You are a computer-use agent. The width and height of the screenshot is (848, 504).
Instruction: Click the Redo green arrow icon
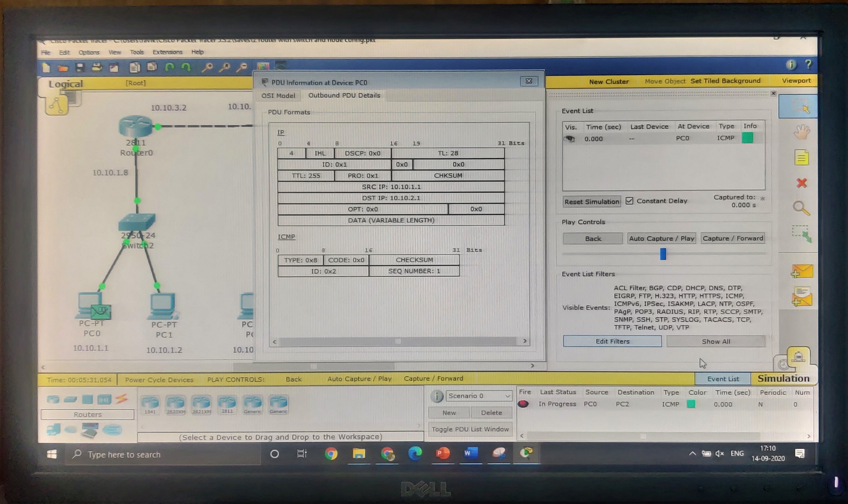(186, 67)
